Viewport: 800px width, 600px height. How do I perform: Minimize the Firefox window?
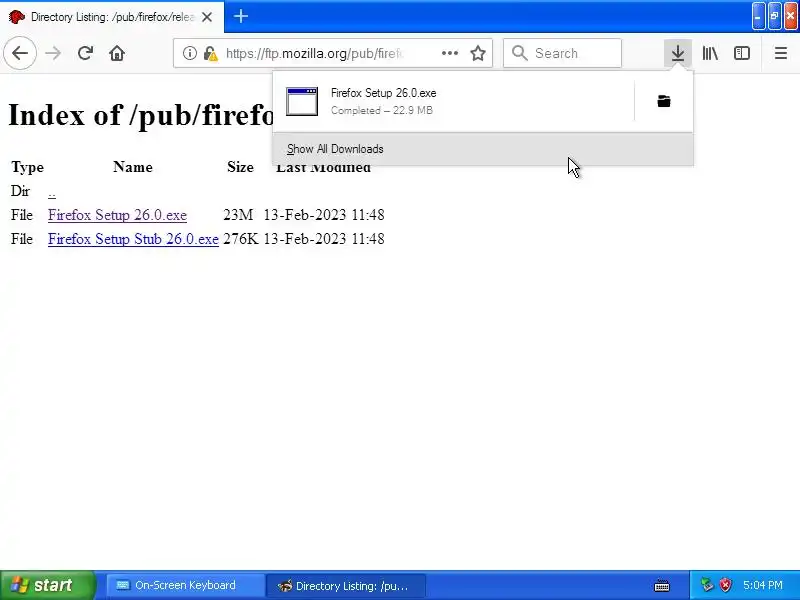click(758, 16)
